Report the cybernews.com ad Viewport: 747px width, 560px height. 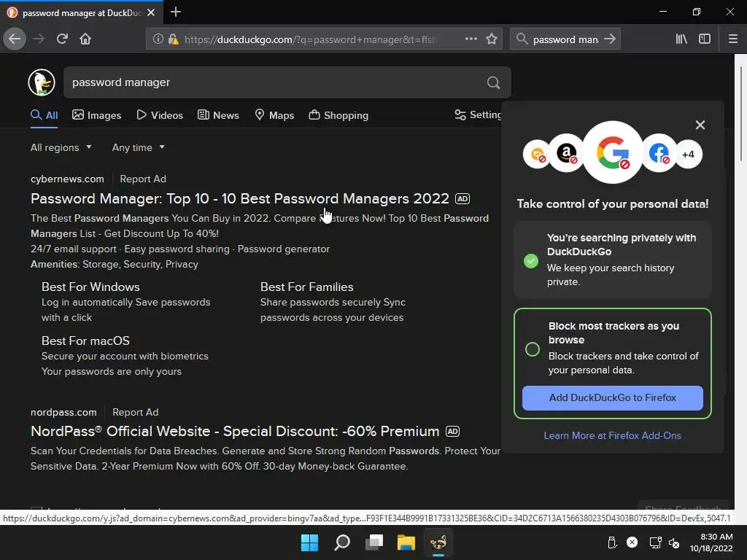143,179
